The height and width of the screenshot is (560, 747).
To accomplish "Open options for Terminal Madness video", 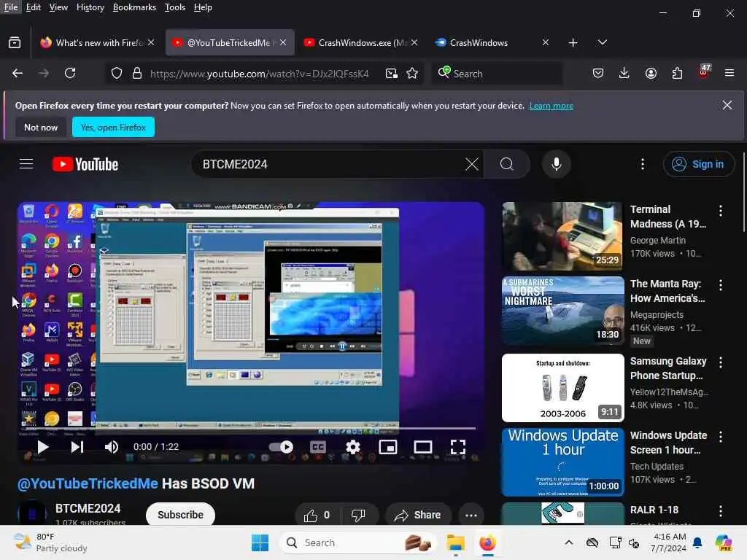I will (x=720, y=211).
